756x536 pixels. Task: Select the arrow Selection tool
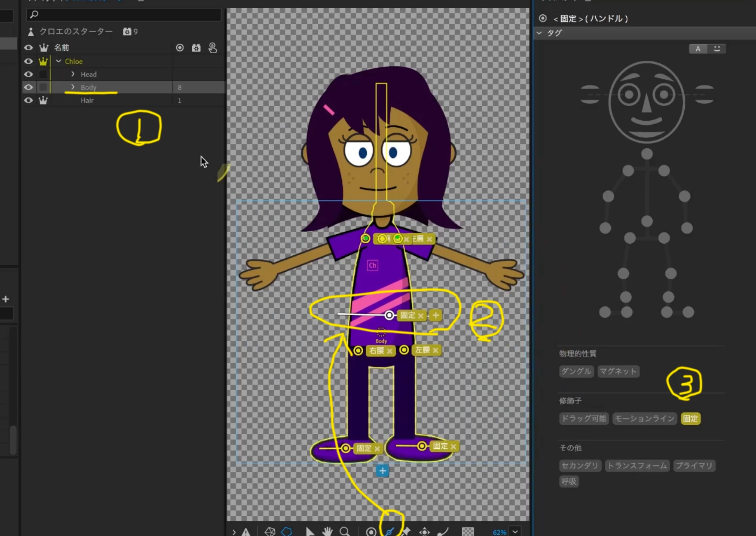tap(310, 531)
